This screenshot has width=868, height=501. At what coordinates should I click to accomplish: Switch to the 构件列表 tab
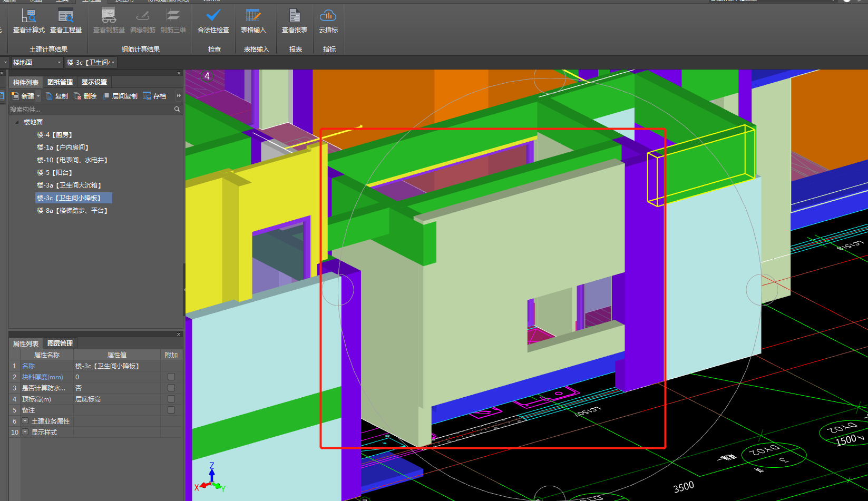pos(26,82)
